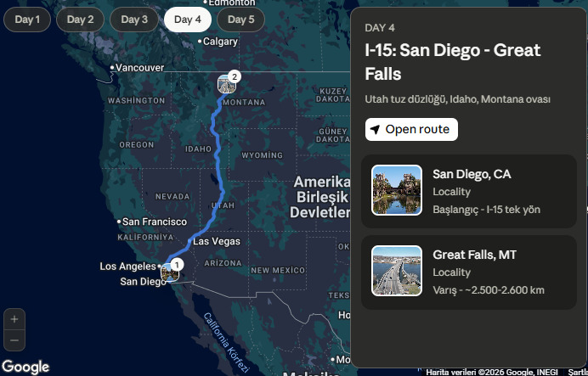Switch to the Day 2 tab

click(80, 20)
